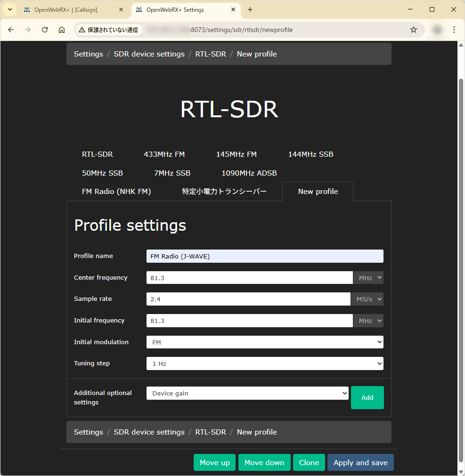Open the Tuning step dropdown
Screen dimensions: 465x476
point(265,363)
